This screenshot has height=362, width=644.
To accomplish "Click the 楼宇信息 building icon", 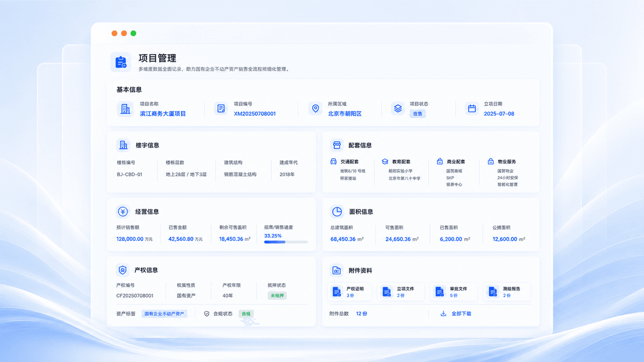I will coord(123,145).
